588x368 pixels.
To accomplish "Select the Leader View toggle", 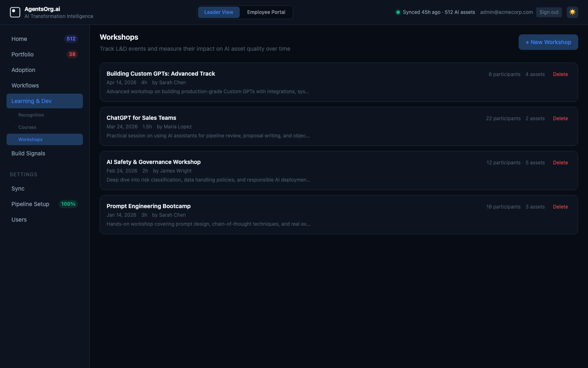I will coord(219,12).
